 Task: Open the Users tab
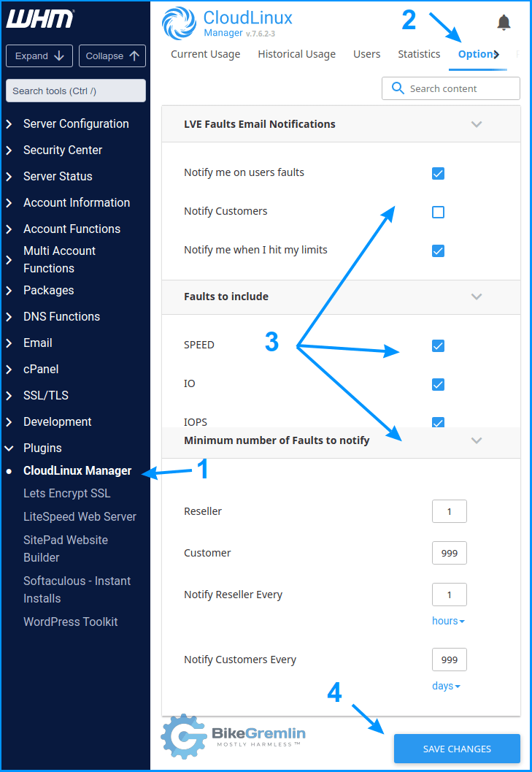point(366,54)
